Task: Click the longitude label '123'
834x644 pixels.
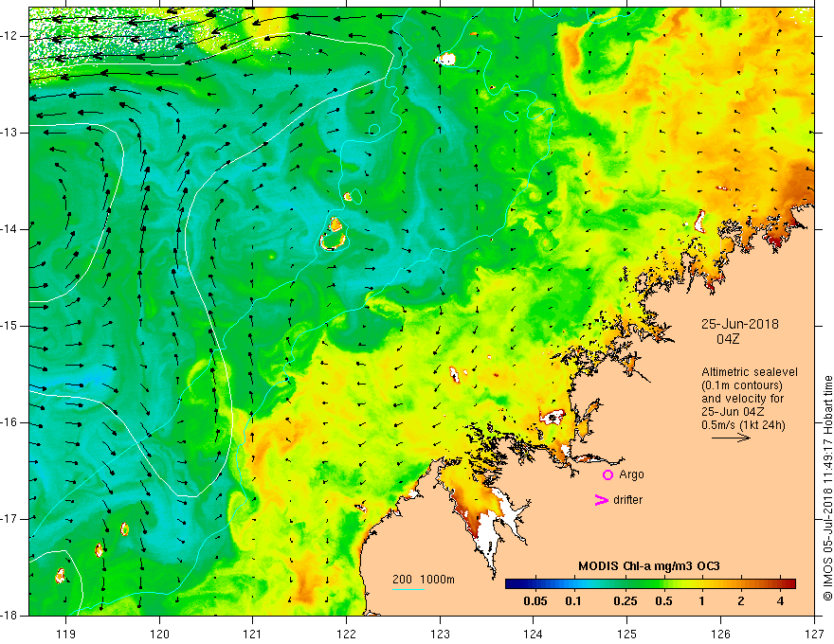Action: tap(440, 635)
